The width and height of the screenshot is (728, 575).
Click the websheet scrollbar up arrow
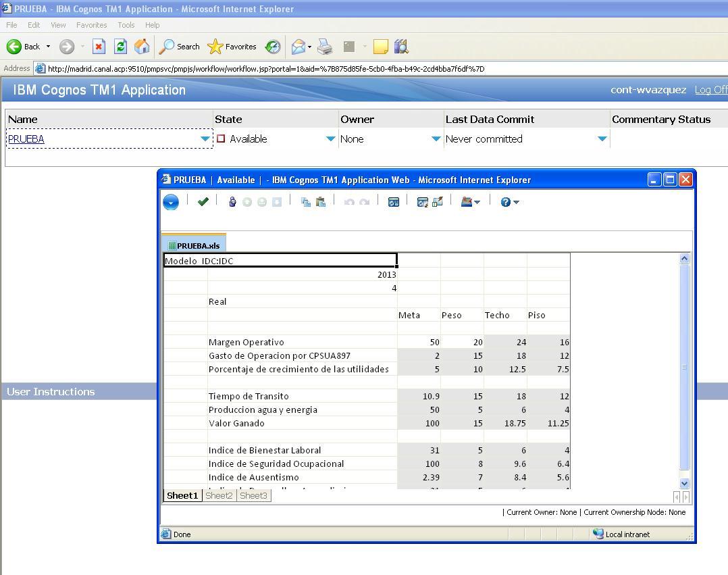tap(684, 259)
